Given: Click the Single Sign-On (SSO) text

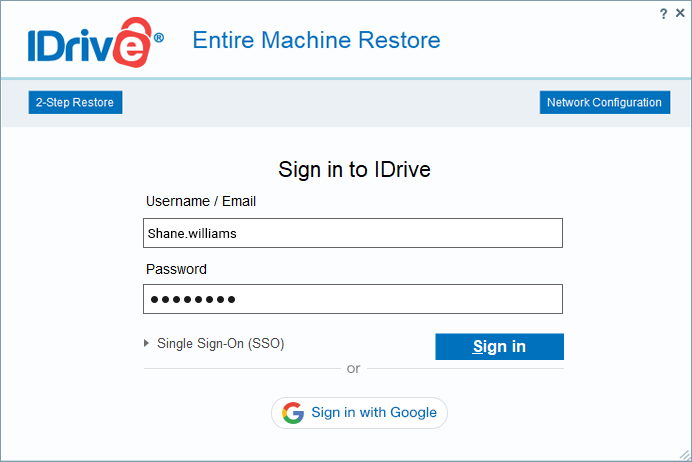Looking at the screenshot, I should [220, 344].
